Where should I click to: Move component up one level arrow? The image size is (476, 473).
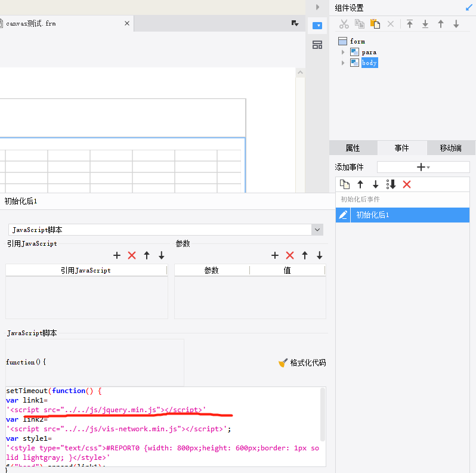[441, 24]
